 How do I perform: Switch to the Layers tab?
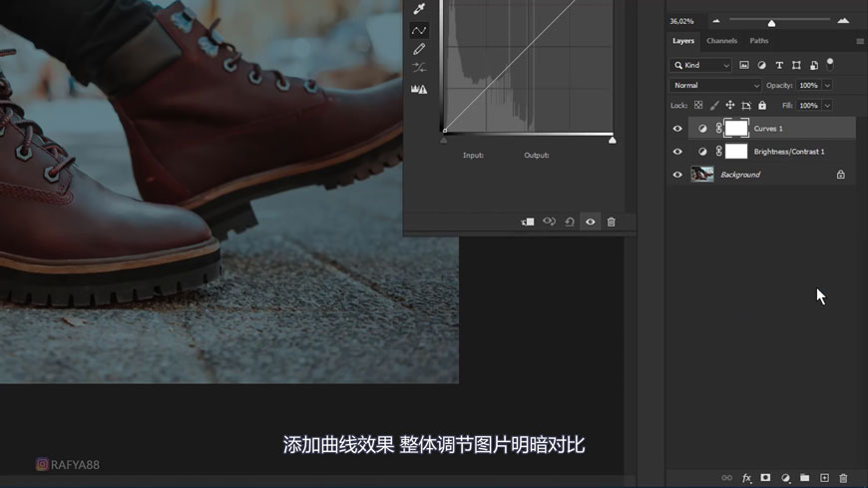coord(683,41)
